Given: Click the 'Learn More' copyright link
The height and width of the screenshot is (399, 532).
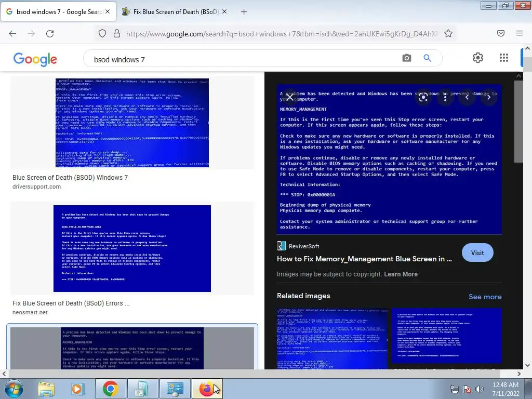Looking at the screenshot, I should click(x=401, y=274).
